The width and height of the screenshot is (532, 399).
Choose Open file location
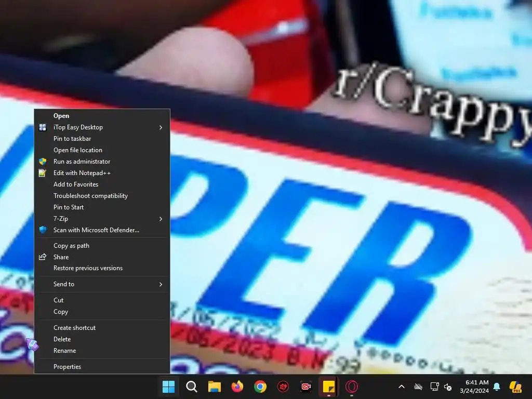point(102,150)
